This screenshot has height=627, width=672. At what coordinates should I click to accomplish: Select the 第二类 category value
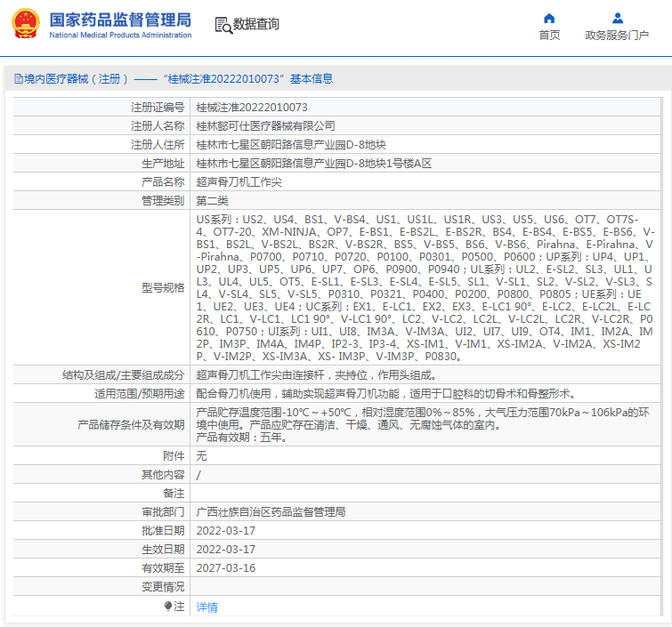click(x=212, y=201)
